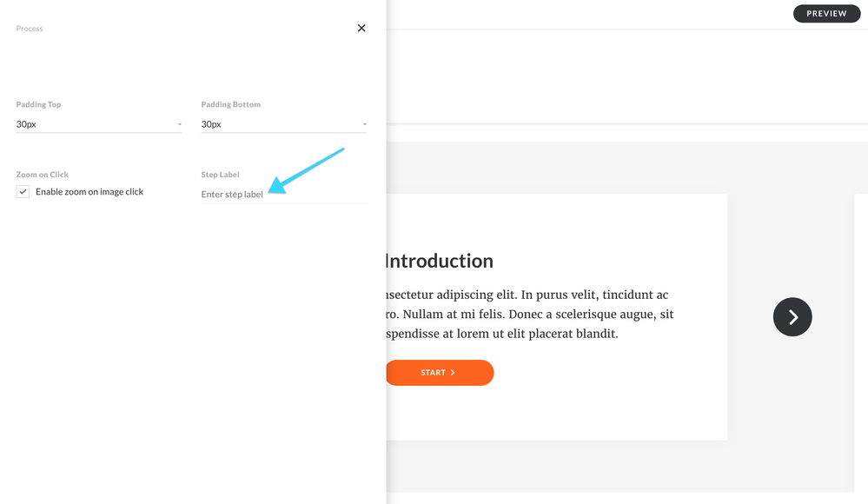Select the Introduction heading
Image resolution: width=868 pixels, height=504 pixels.
point(439,261)
